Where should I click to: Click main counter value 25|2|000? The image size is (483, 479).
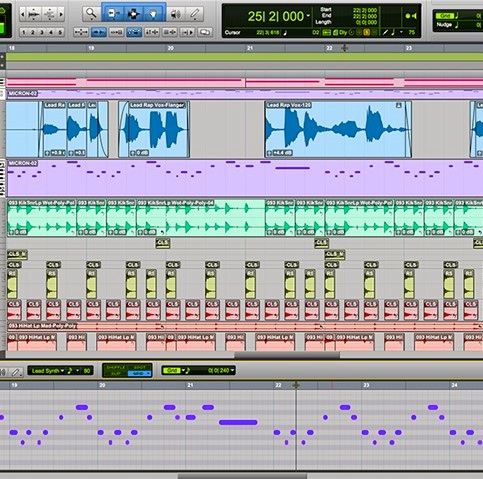click(276, 16)
